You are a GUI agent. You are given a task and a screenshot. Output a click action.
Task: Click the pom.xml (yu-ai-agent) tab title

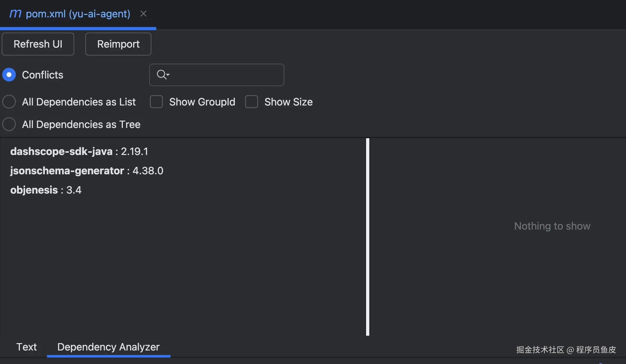click(x=78, y=14)
